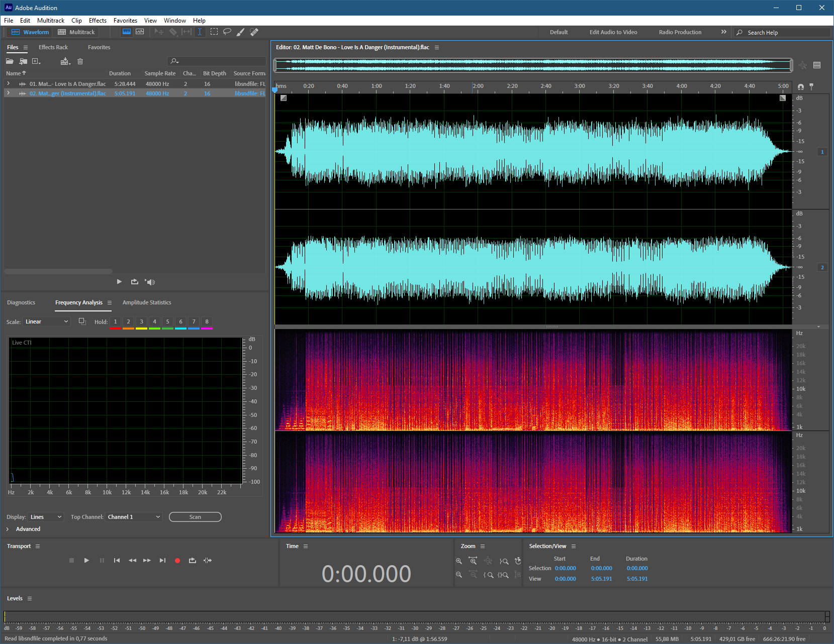
Task: Click the fade-in handle on waveform
Action: (x=284, y=98)
